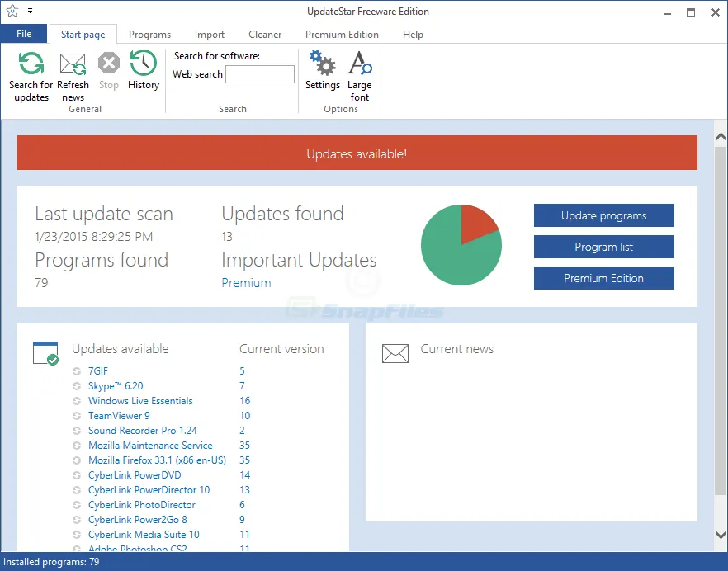
Task: Click the blue Premium Edition button
Action: [603, 278]
